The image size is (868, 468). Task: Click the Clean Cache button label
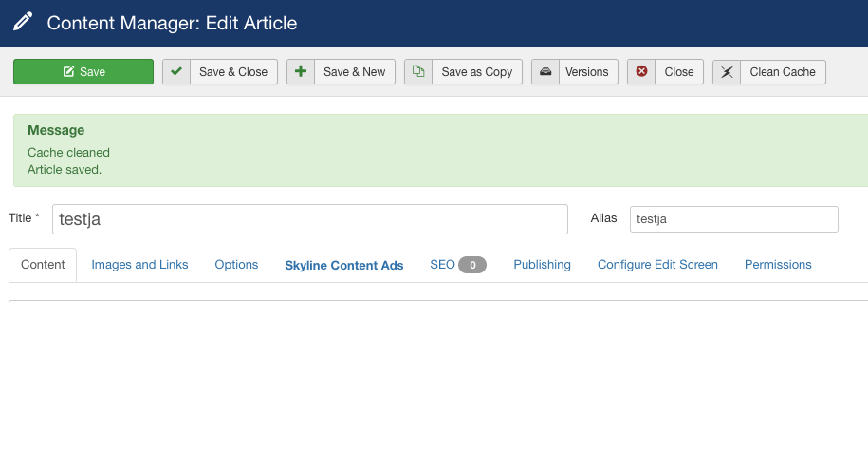coord(783,72)
